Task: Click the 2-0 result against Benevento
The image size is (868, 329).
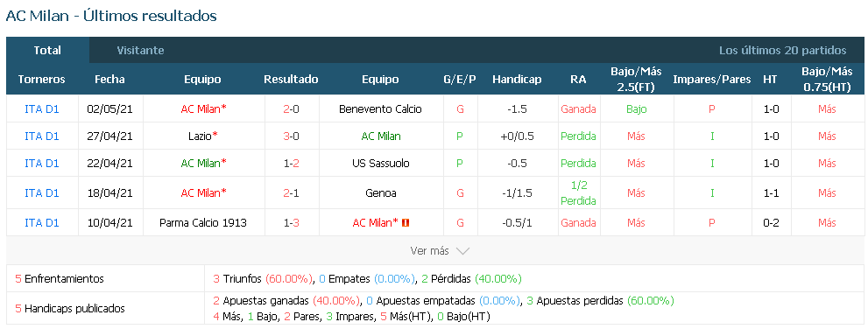Action: click(x=291, y=108)
